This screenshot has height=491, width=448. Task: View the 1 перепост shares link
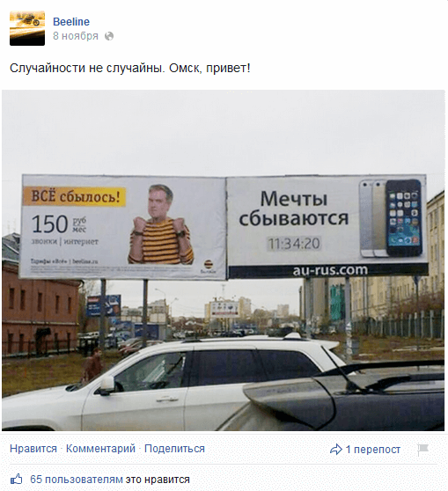coord(373,450)
